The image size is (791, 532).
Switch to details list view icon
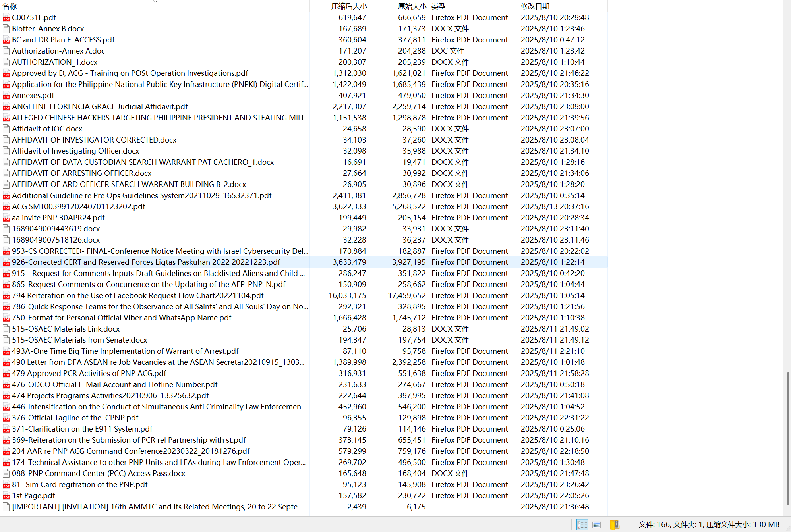(582, 525)
